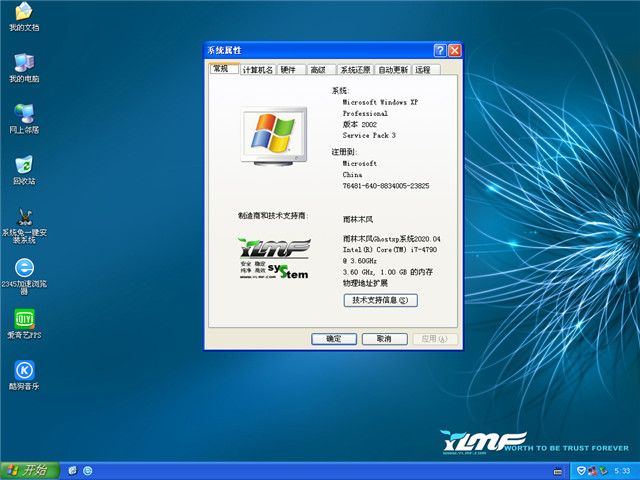
Task: Open the 我的文档 desktop icon
Action: pyautogui.click(x=24, y=16)
